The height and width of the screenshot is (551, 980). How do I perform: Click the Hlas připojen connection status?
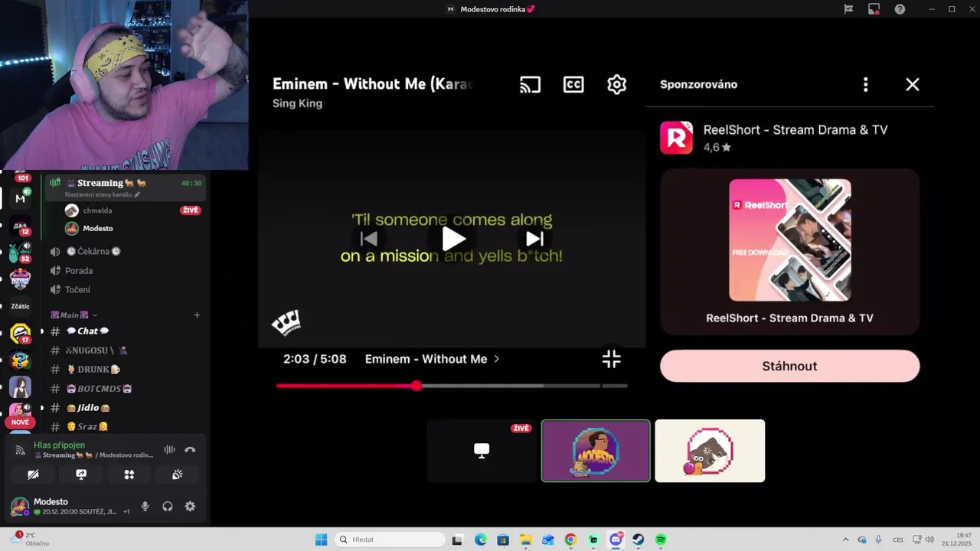coord(59,445)
